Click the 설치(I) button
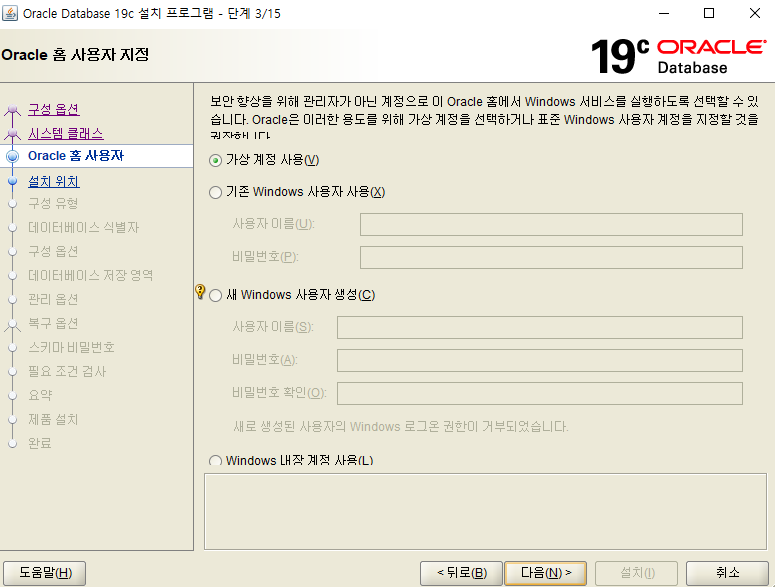 (637, 573)
